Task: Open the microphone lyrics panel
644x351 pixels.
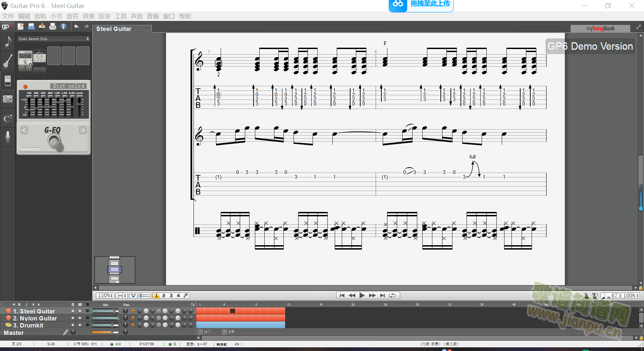Action: (8, 136)
